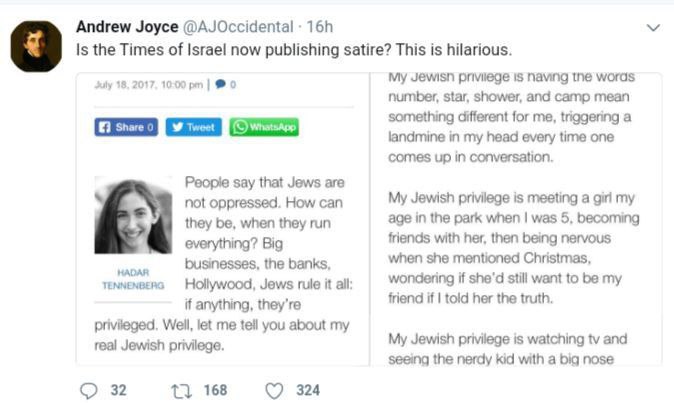Click the 324 likes count
The width and height of the screenshot is (674, 403).
(x=308, y=390)
